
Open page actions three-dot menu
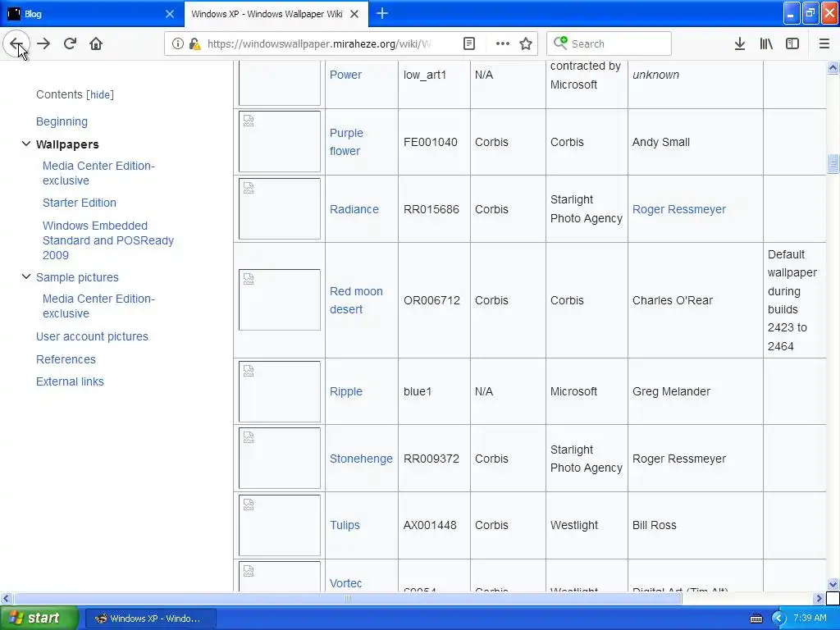503,43
